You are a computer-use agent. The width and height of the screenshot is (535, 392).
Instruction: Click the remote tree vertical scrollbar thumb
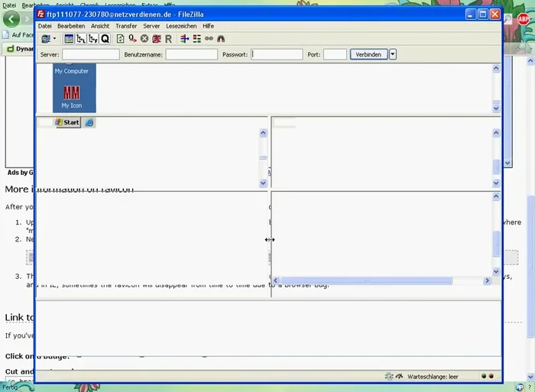pos(496,167)
